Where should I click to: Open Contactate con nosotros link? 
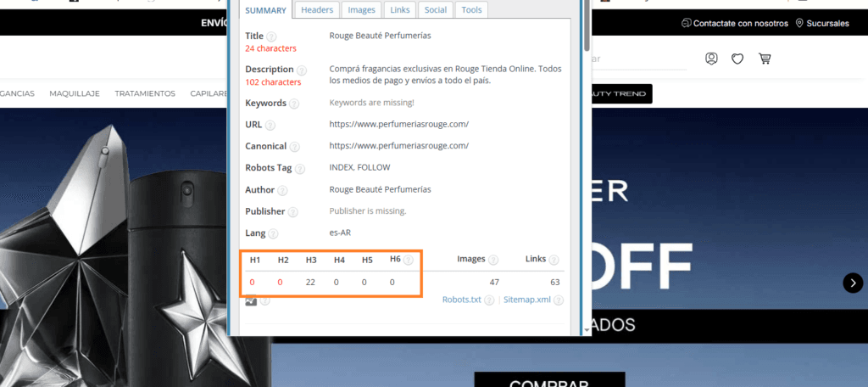741,23
